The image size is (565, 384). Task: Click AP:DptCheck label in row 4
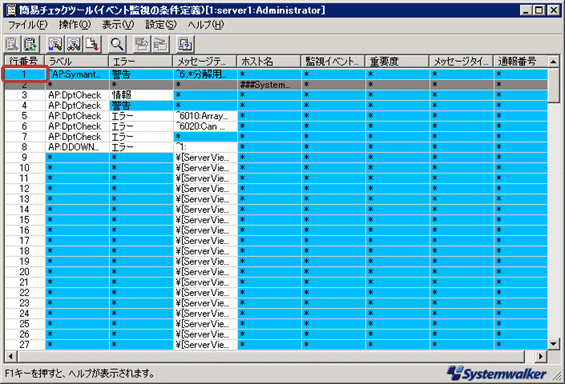(x=77, y=106)
